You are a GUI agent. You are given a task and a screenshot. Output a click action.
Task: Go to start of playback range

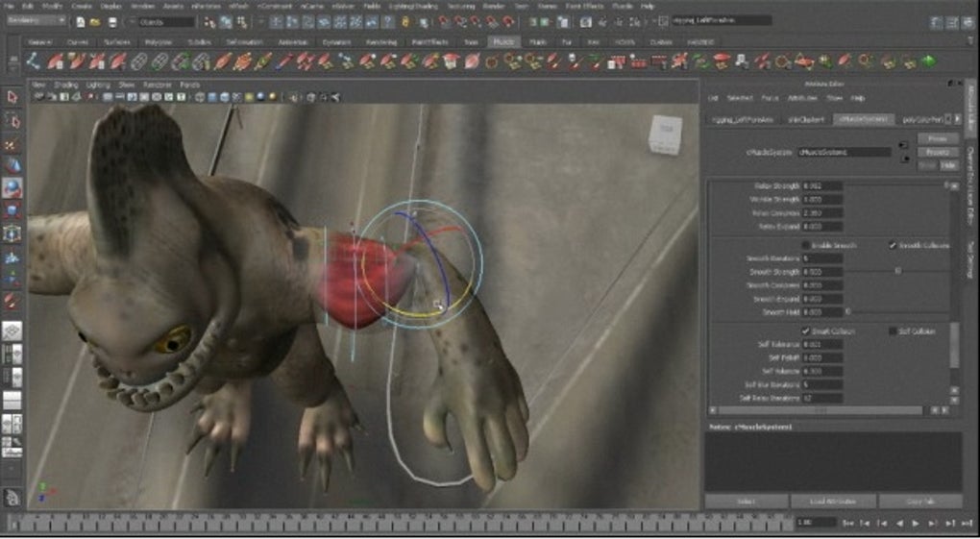[x=848, y=523]
